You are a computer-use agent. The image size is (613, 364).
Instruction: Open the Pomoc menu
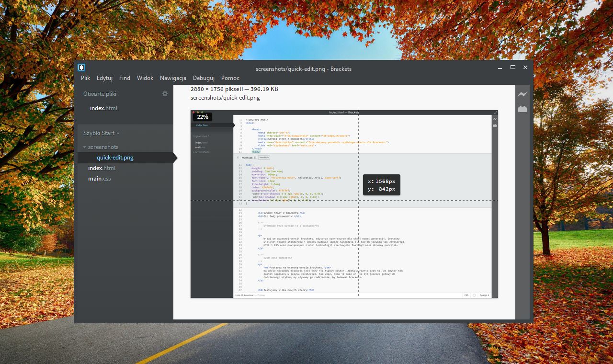pyautogui.click(x=230, y=78)
